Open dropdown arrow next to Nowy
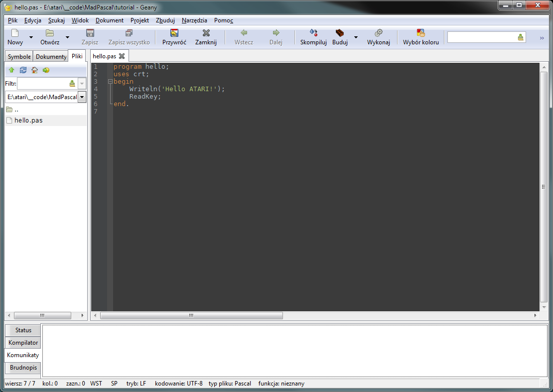 31,37
